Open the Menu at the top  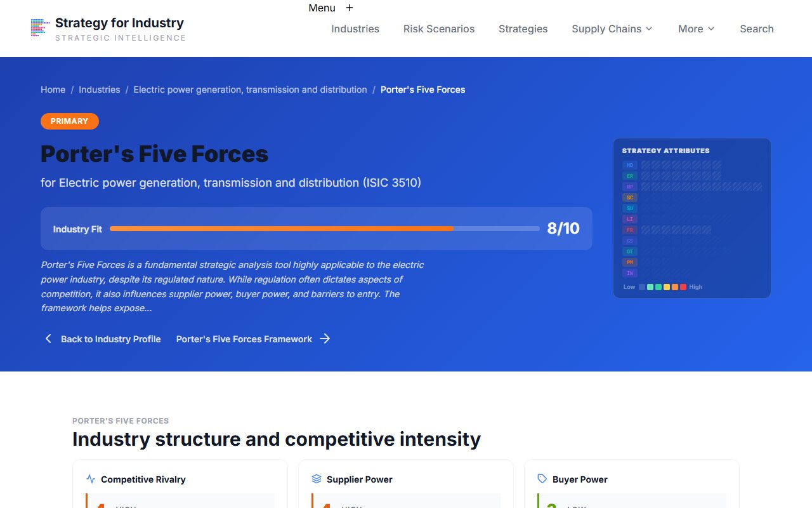click(x=321, y=8)
